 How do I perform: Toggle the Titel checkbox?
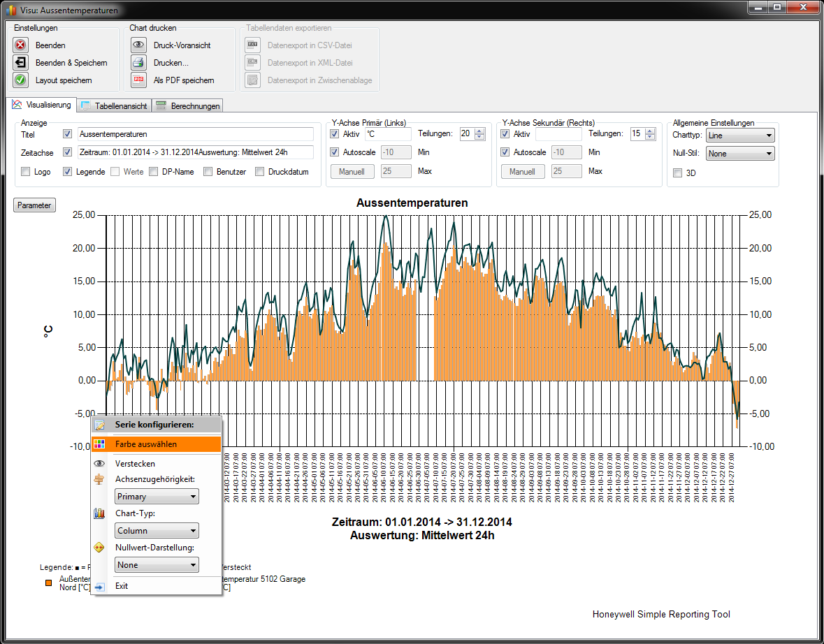click(x=67, y=134)
